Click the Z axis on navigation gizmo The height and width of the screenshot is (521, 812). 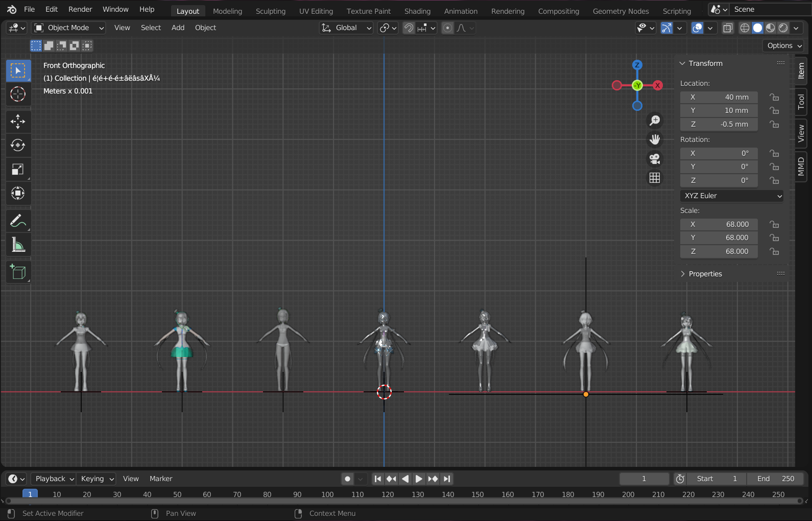pos(637,65)
